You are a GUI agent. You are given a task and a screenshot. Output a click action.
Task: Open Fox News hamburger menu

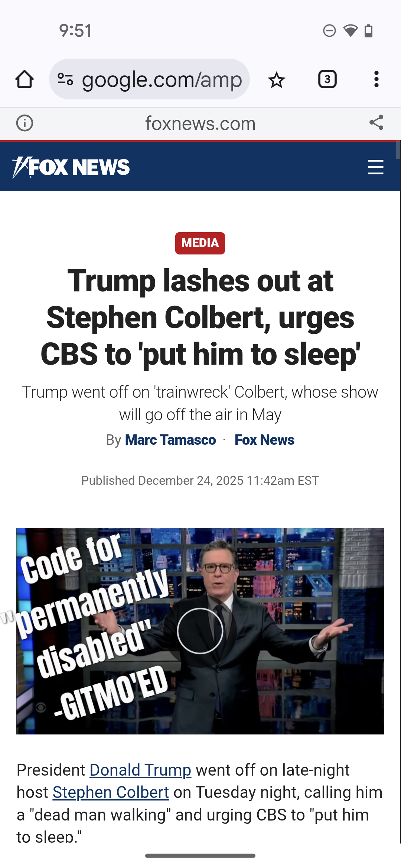pos(375,167)
